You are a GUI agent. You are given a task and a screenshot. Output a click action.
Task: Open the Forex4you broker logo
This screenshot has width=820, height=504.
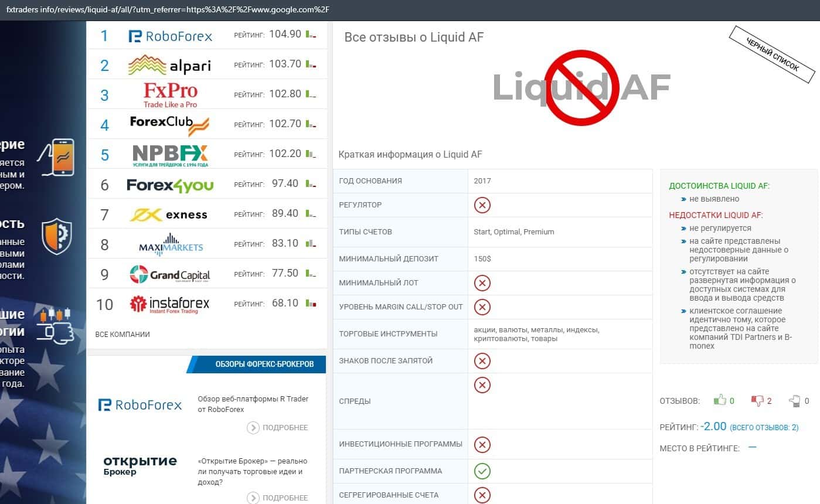click(170, 185)
